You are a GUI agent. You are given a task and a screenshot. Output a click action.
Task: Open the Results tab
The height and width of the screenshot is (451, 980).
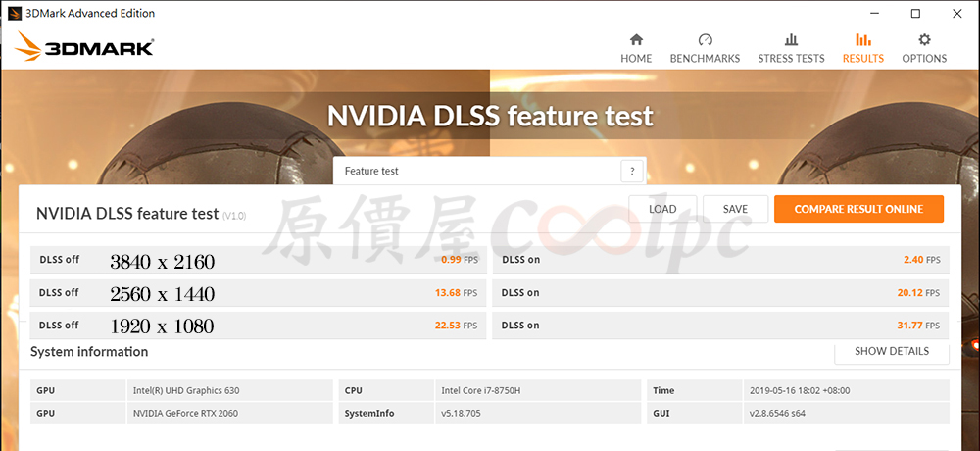coord(863,49)
